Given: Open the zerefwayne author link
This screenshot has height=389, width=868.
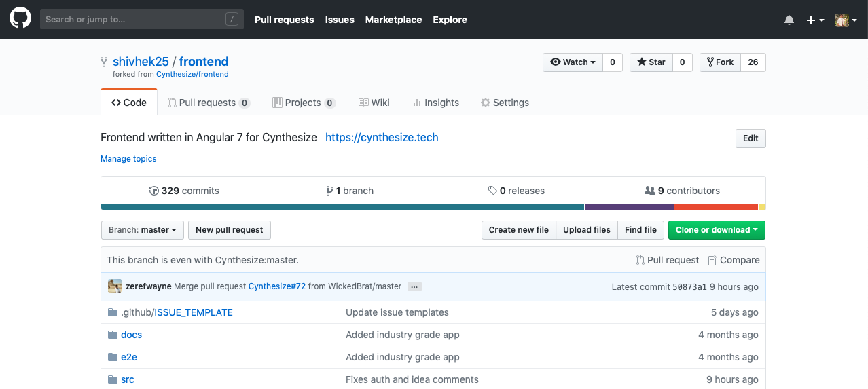Looking at the screenshot, I should click(x=149, y=286).
